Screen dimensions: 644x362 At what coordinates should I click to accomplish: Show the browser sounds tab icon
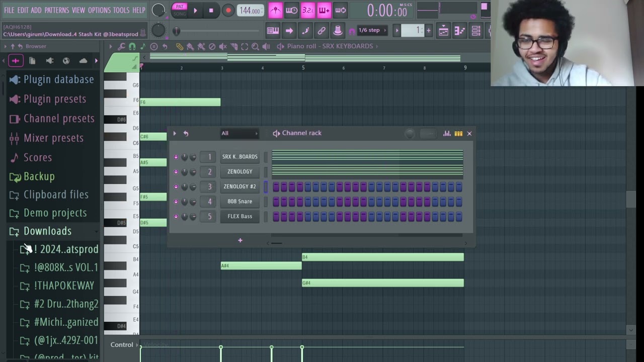click(x=16, y=61)
